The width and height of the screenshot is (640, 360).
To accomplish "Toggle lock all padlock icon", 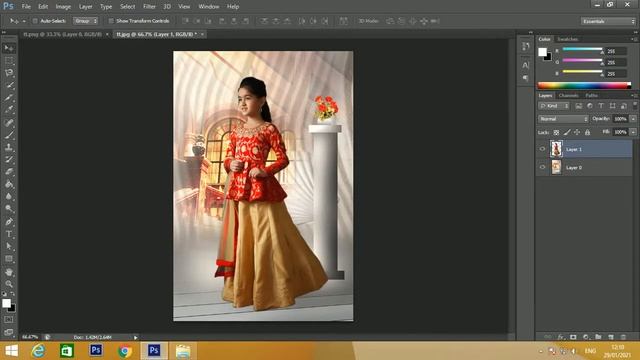I will coord(587,132).
